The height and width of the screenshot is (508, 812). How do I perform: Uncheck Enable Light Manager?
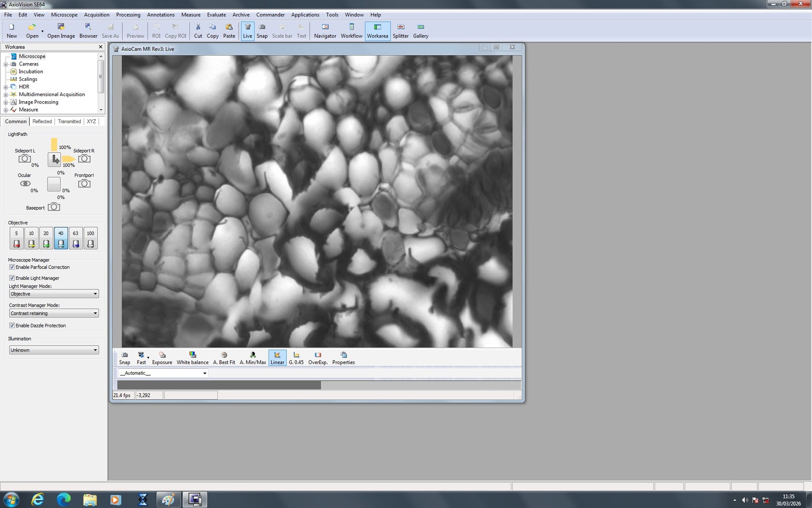12,278
